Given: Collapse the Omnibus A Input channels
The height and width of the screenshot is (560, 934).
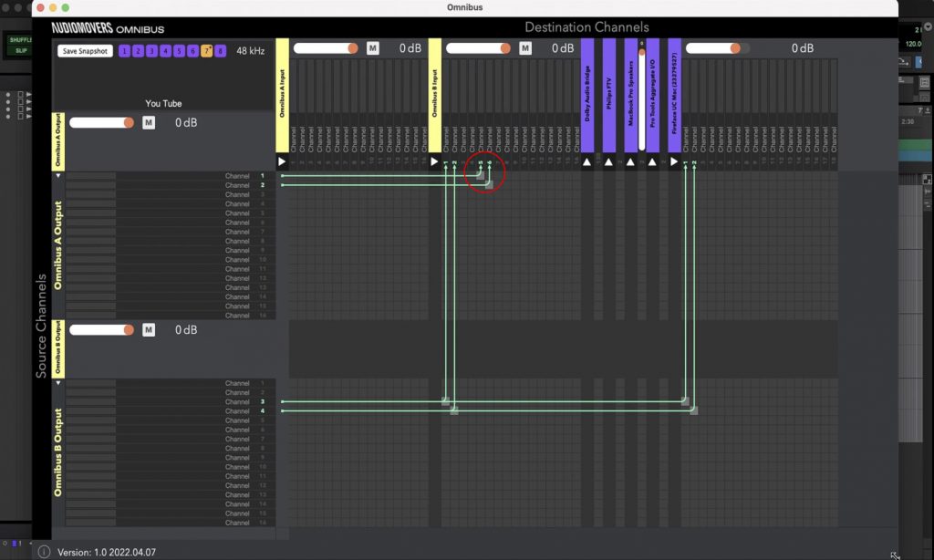Looking at the screenshot, I should 282,161.
